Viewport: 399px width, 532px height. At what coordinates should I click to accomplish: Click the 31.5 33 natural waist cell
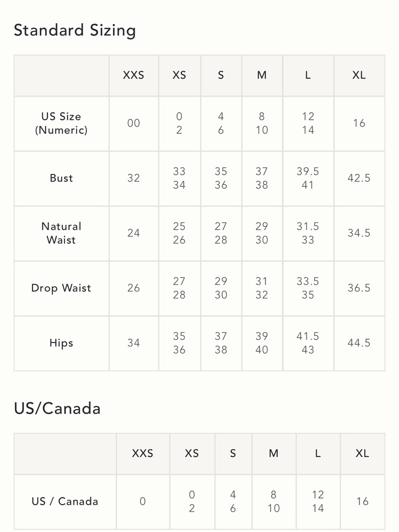pos(308,233)
